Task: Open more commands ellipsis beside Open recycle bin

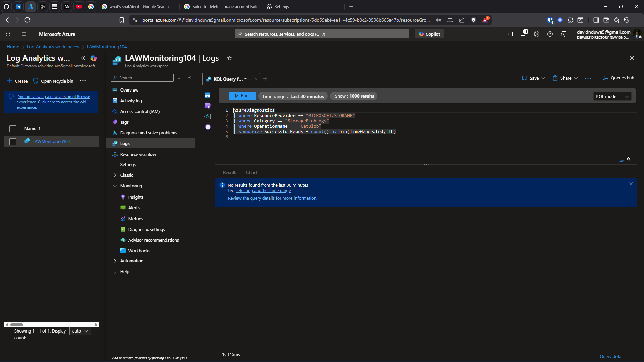Action: coord(83,81)
